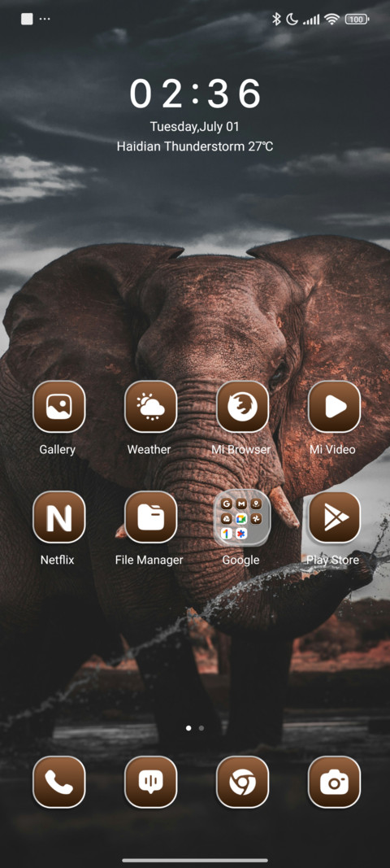Open the Mi Video app
Image resolution: width=390 pixels, height=868 pixels.
(334, 406)
